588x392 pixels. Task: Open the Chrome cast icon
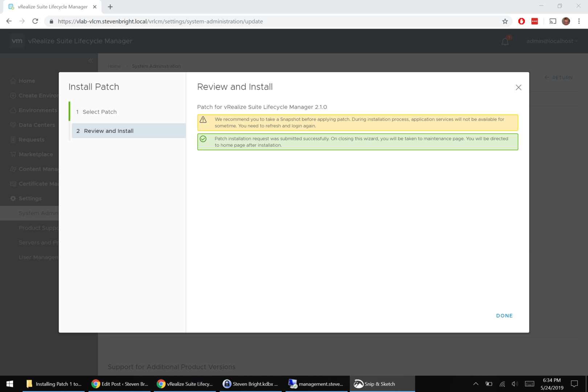click(x=552, y=21)
